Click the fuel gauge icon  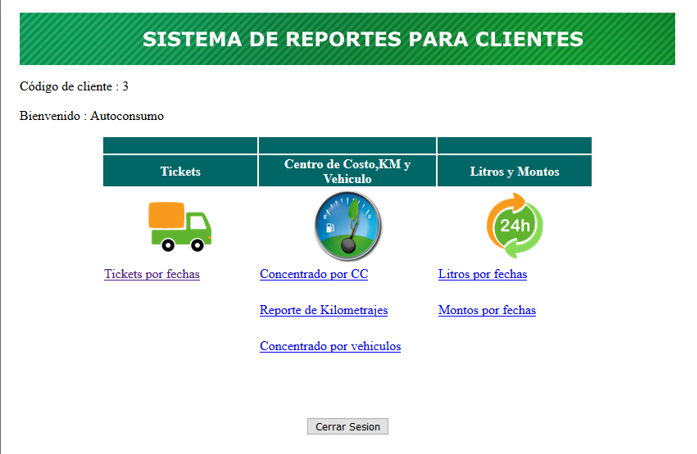click(x=347, y=226)
